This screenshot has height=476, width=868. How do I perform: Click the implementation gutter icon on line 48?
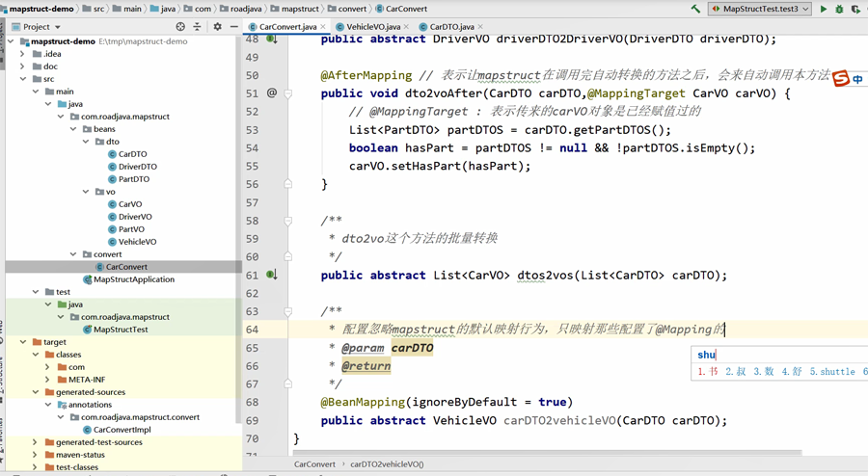272,39
